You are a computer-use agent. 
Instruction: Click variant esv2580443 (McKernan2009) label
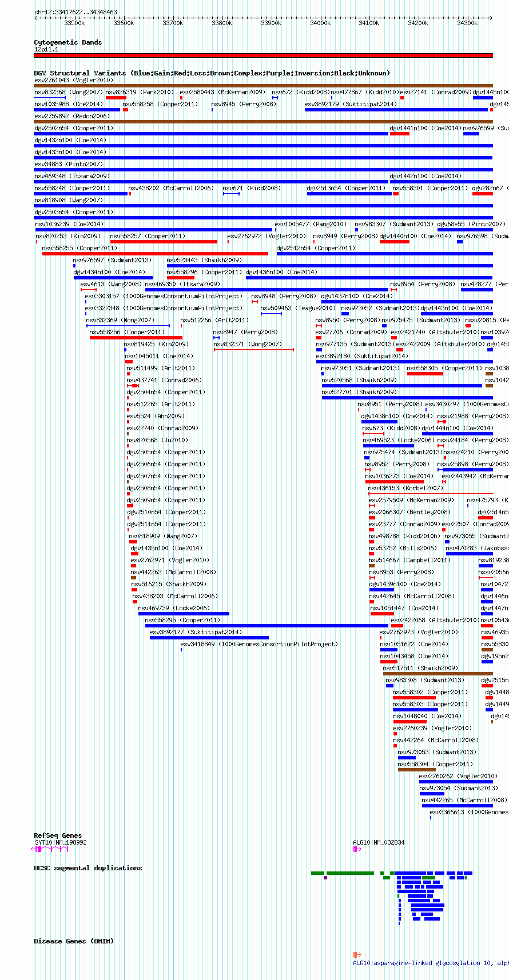pos(222,92)
